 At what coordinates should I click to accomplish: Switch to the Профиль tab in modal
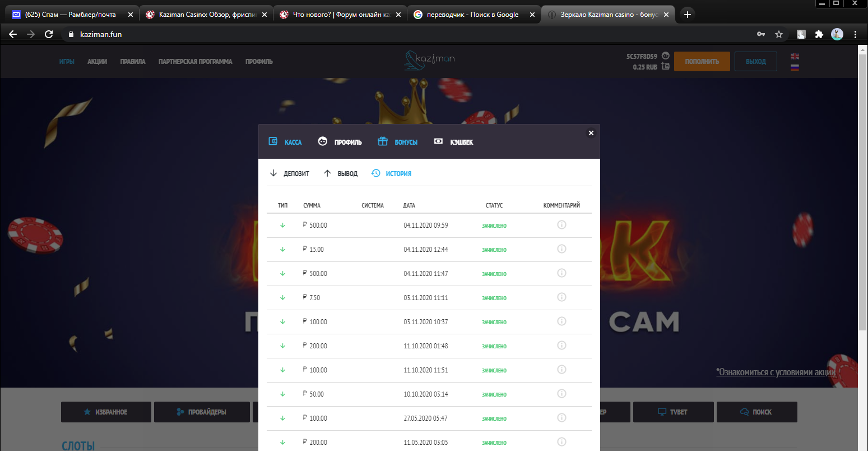[340, 142]
